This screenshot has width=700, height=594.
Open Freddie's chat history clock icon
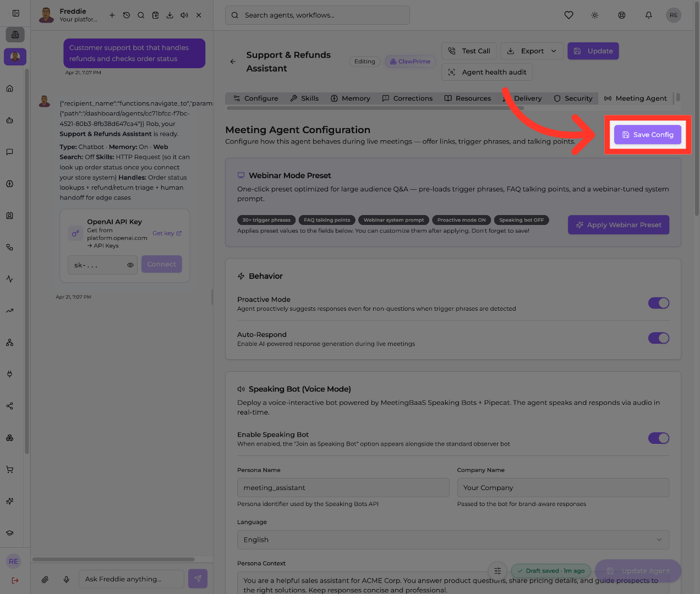(127, 15)
